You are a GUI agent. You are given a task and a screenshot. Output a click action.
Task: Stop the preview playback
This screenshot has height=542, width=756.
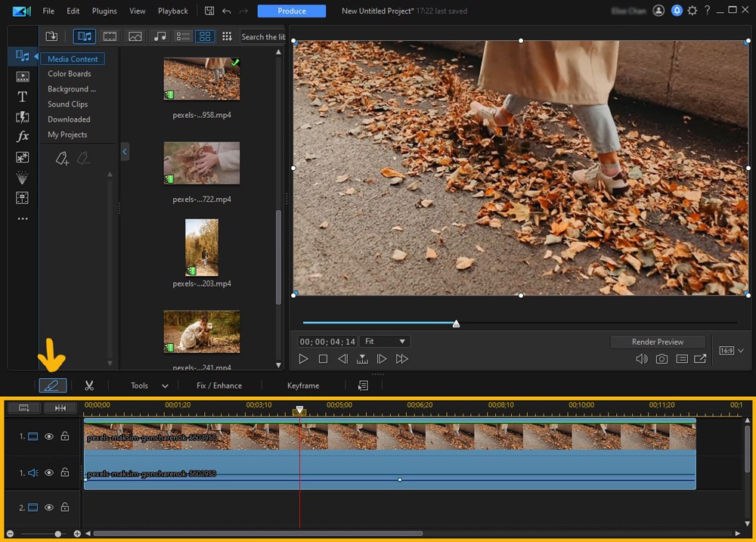coord(323,359)
